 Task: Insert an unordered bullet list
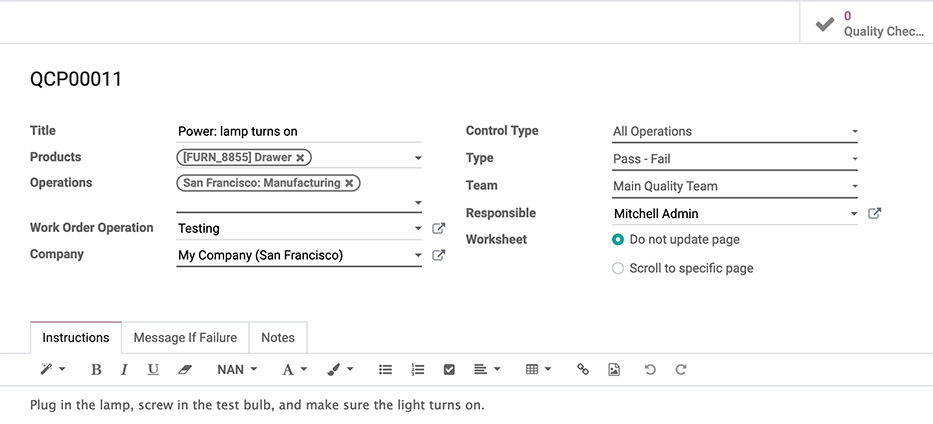coord(385,369)
